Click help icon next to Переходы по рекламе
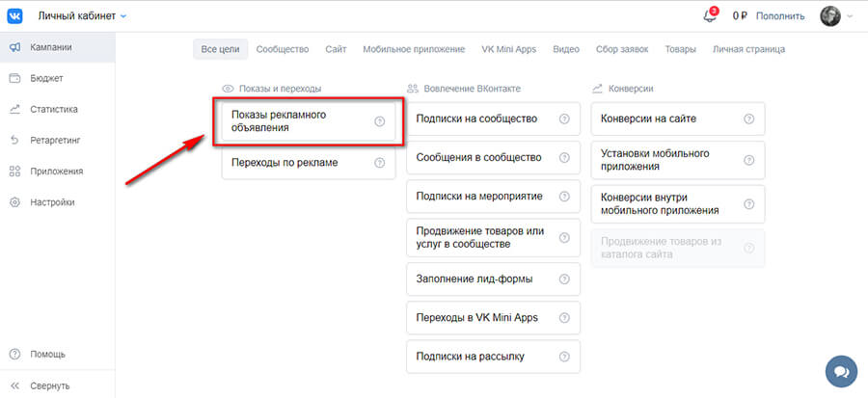 click(x=379, y=163)
